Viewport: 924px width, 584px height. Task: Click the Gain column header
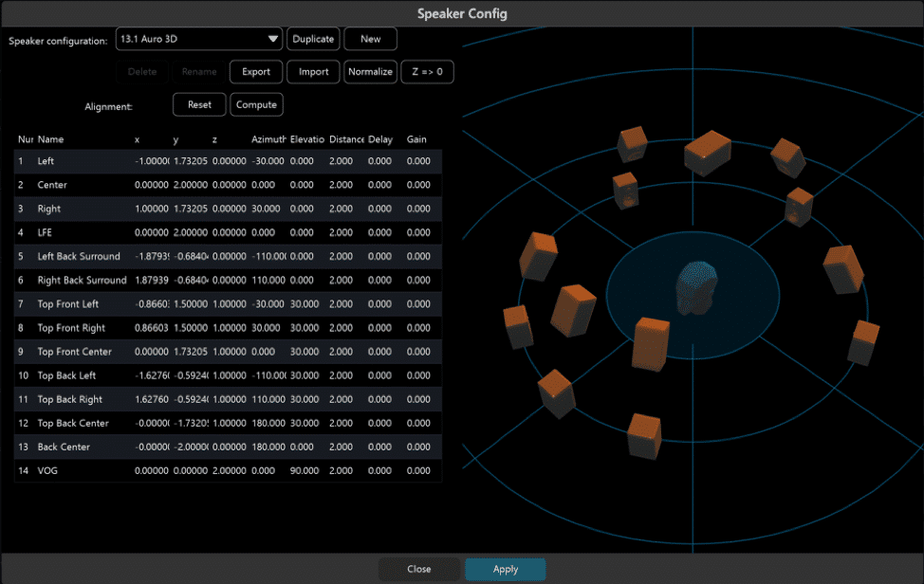416,139
